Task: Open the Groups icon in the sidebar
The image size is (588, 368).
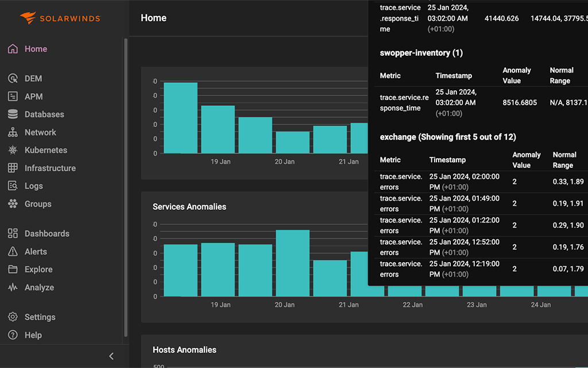Action: (x=13, y=204)
